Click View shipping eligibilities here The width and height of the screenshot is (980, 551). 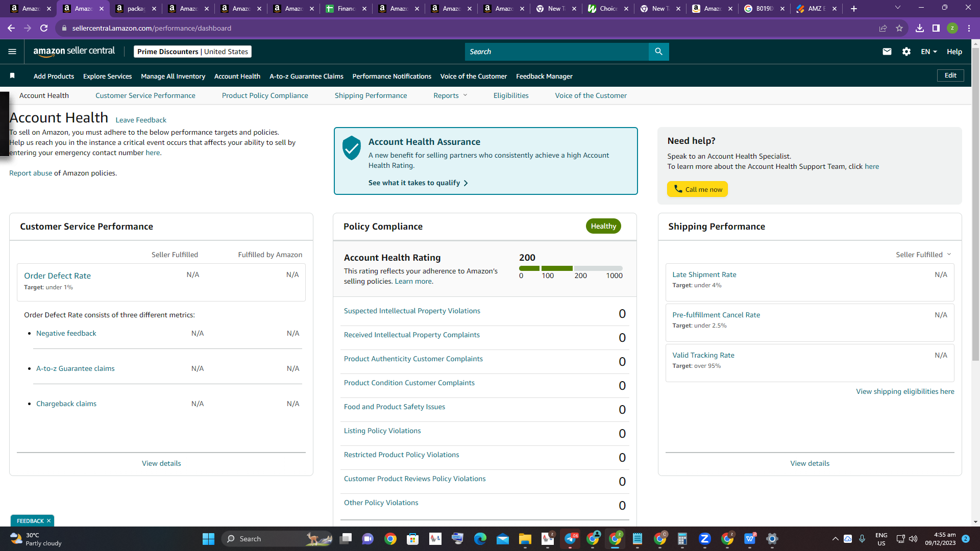click(905, 391)
